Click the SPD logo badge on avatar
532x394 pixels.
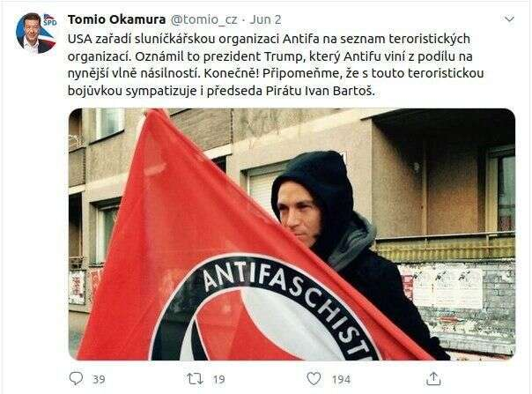[50, 20]
